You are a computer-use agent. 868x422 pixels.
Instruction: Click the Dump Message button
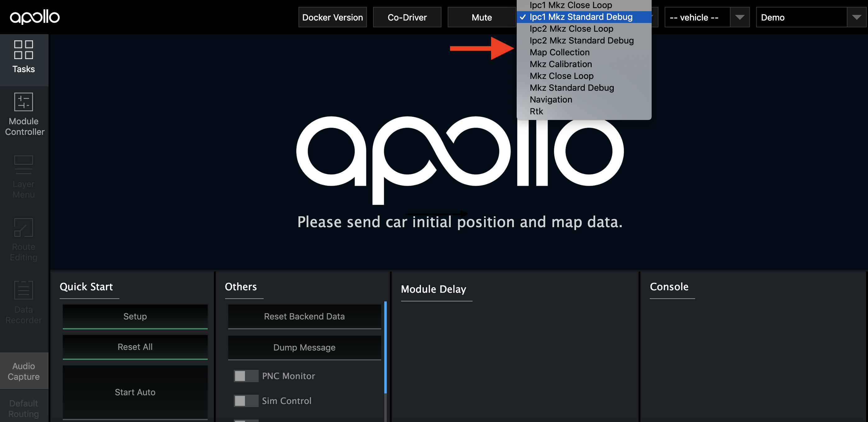pyautogui.click(x=304, y=347)
